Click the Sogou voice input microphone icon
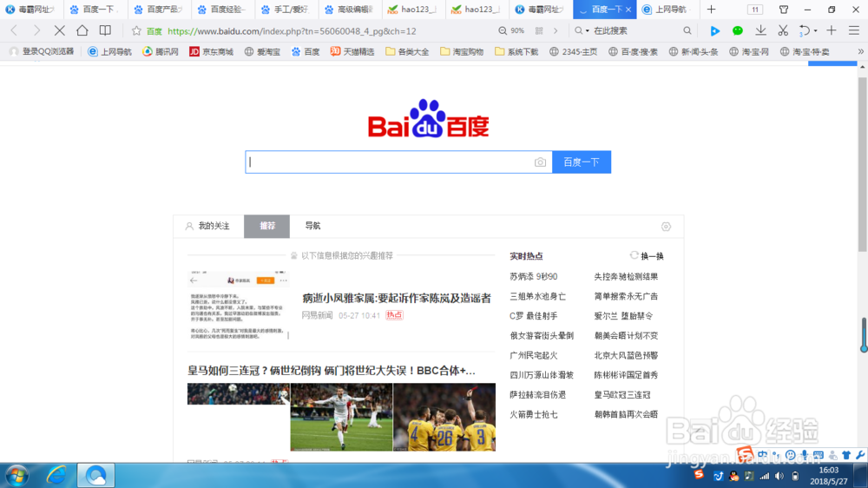The image size is (868, 488). pyautogui.click(x=805, y=455)
